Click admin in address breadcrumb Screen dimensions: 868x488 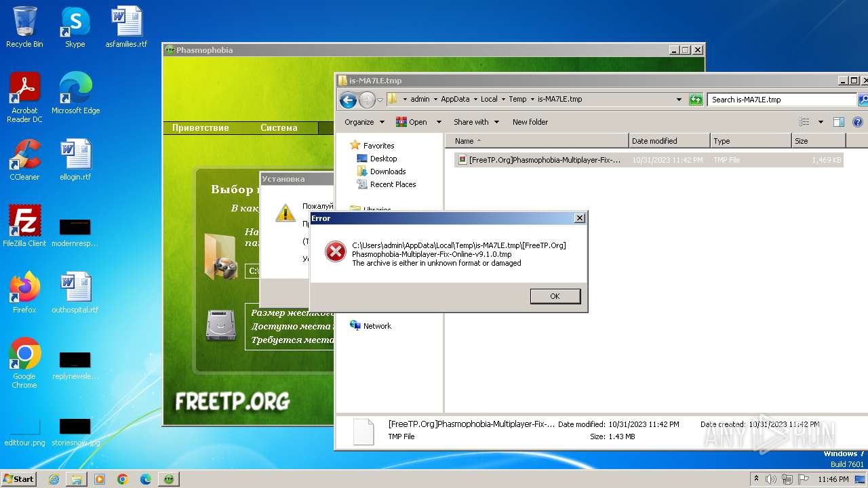(x=420, y=99)
